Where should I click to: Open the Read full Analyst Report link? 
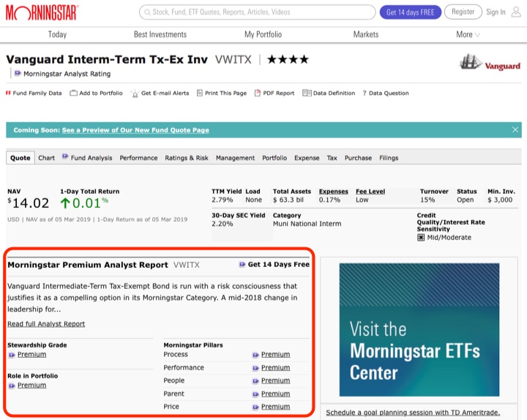46,324
